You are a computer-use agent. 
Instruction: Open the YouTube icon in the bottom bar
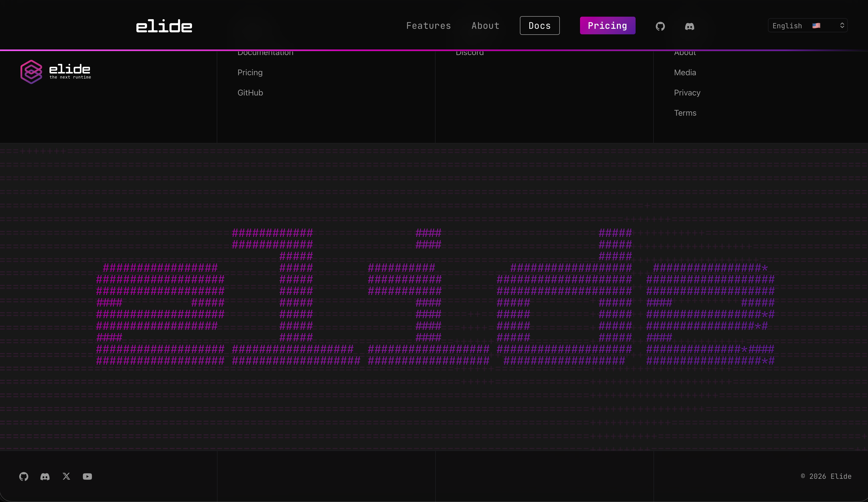87,476
